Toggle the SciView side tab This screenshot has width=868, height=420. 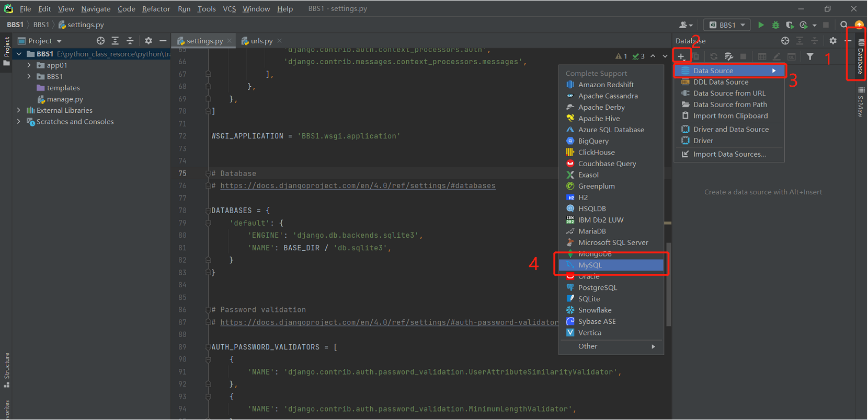point(861,102)
